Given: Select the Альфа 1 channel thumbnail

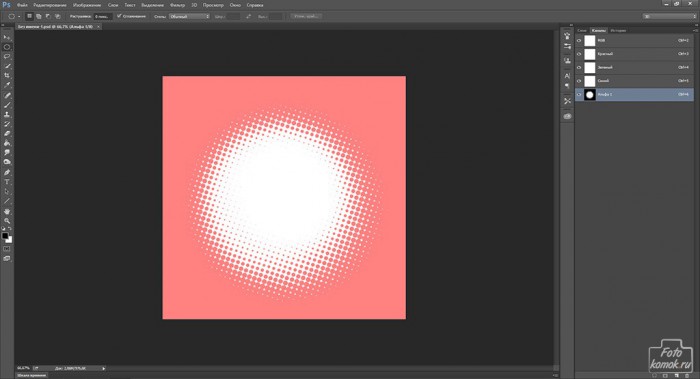Looking at the screenshot, I should [590, 95].
